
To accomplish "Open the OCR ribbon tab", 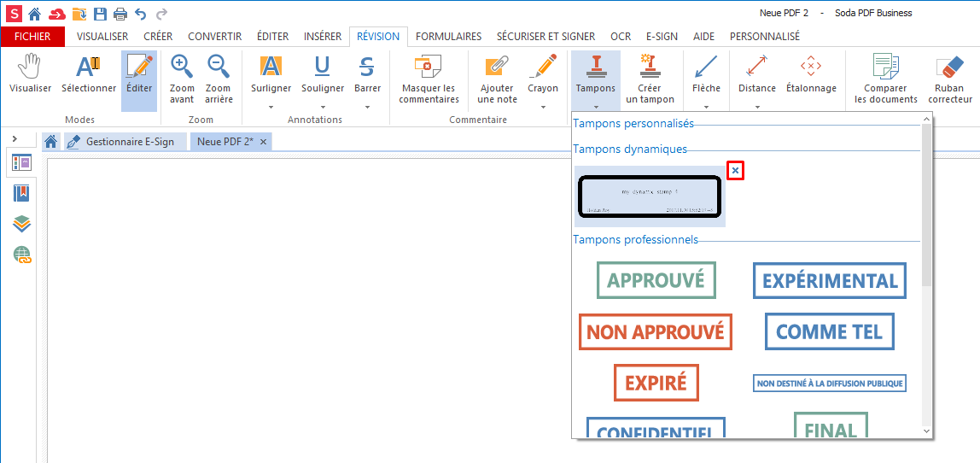I will (x=621, y=36).
